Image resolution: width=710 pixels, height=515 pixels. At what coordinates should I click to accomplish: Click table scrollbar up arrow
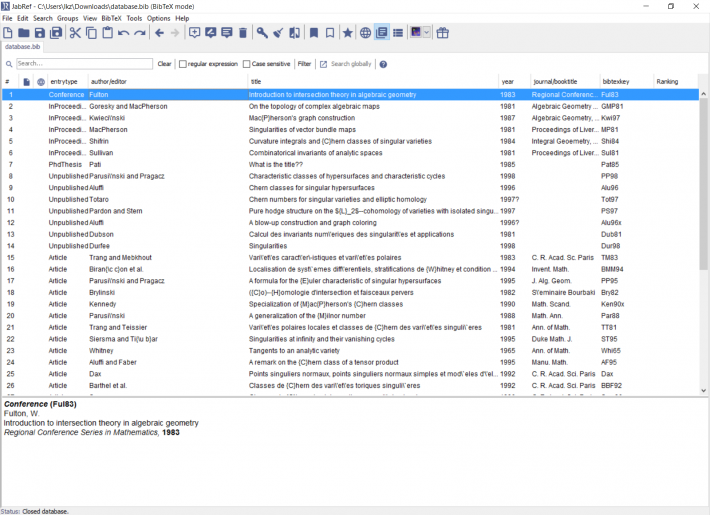(704, 94)
